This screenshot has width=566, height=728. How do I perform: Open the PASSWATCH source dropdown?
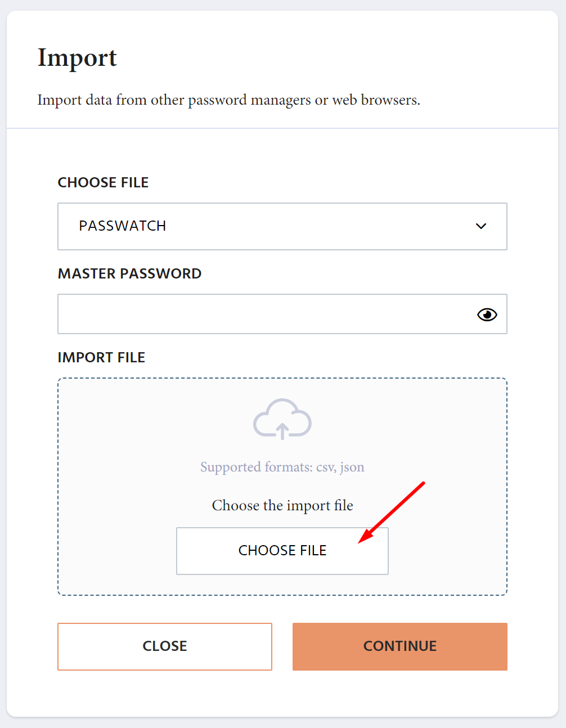pyautogui.click(x=282, y=226)
